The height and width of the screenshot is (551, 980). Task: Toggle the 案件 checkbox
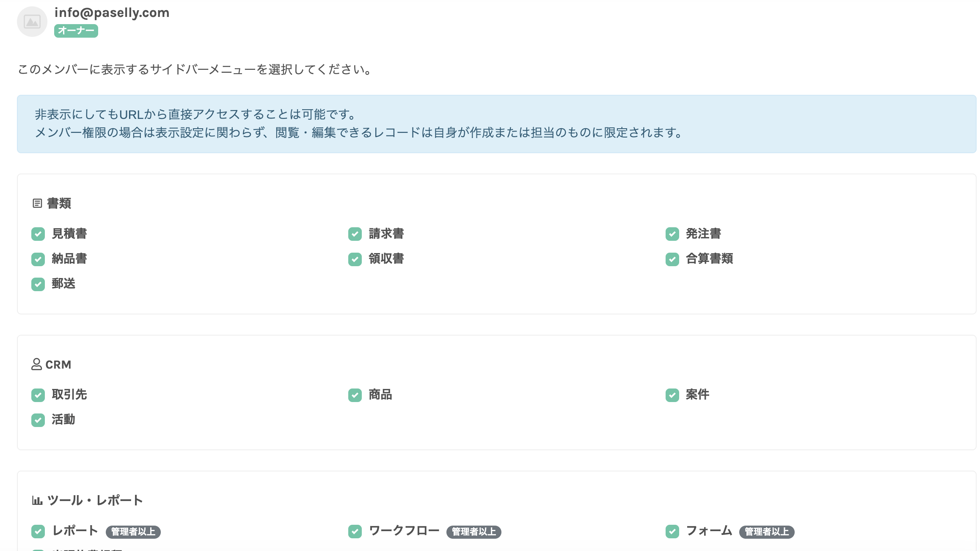672,395
